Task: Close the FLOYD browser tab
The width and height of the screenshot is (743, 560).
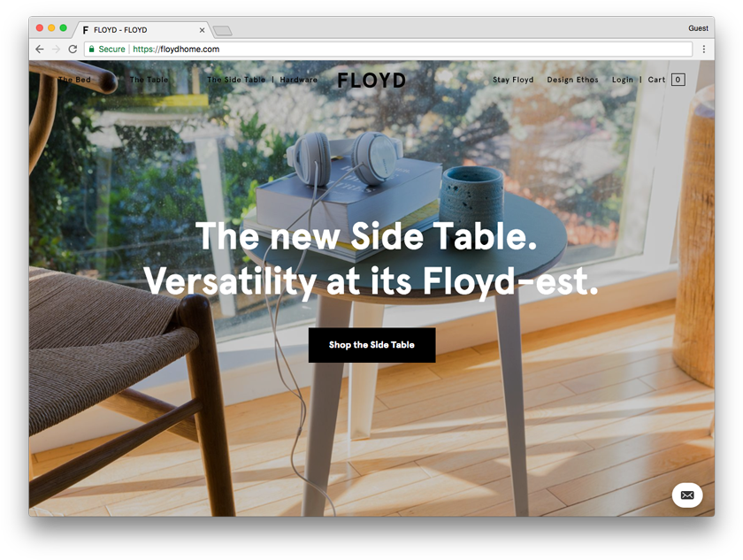Action: click(x=202, y=30)
